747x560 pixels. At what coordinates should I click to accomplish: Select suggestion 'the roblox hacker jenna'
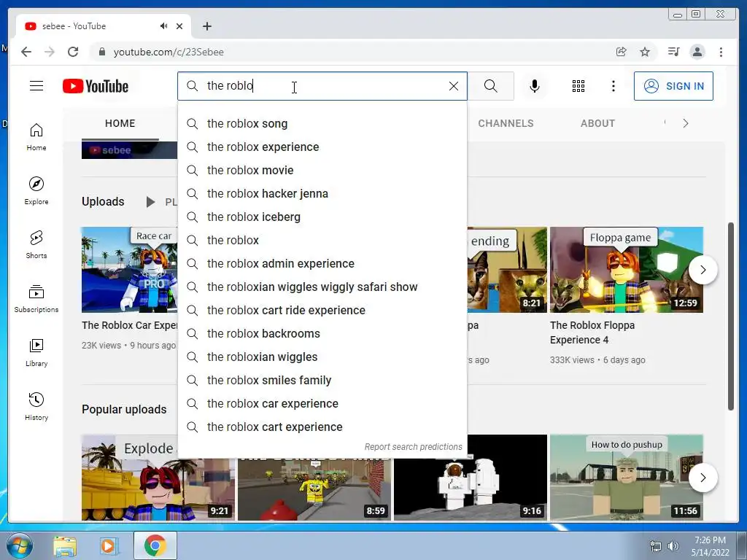click(322, 194)
